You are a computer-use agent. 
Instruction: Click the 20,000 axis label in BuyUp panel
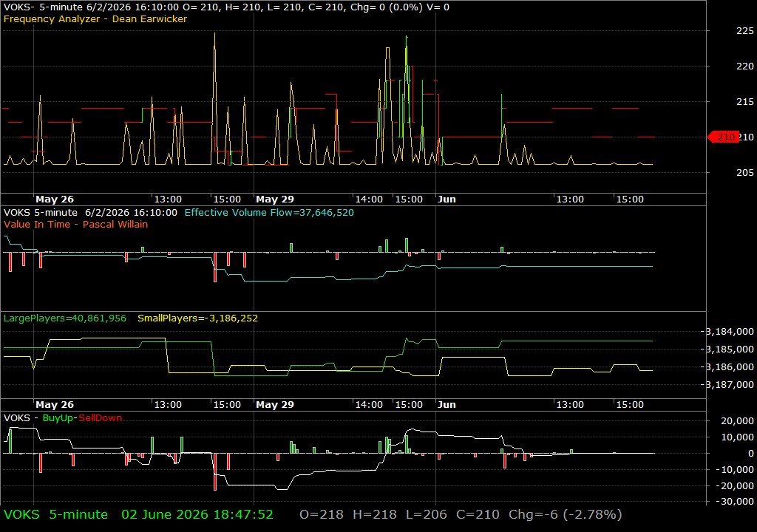(737, 421)
